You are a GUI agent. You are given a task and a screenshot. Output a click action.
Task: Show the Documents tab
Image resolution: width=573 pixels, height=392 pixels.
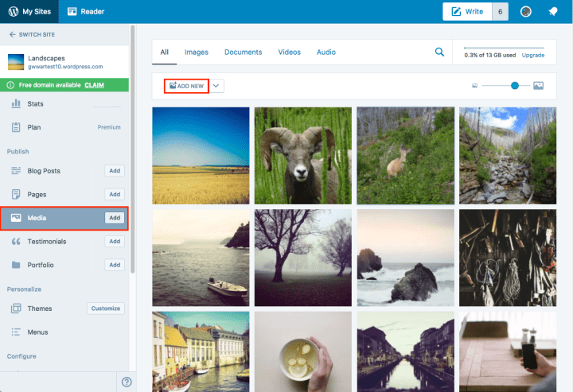coord(243,52)
